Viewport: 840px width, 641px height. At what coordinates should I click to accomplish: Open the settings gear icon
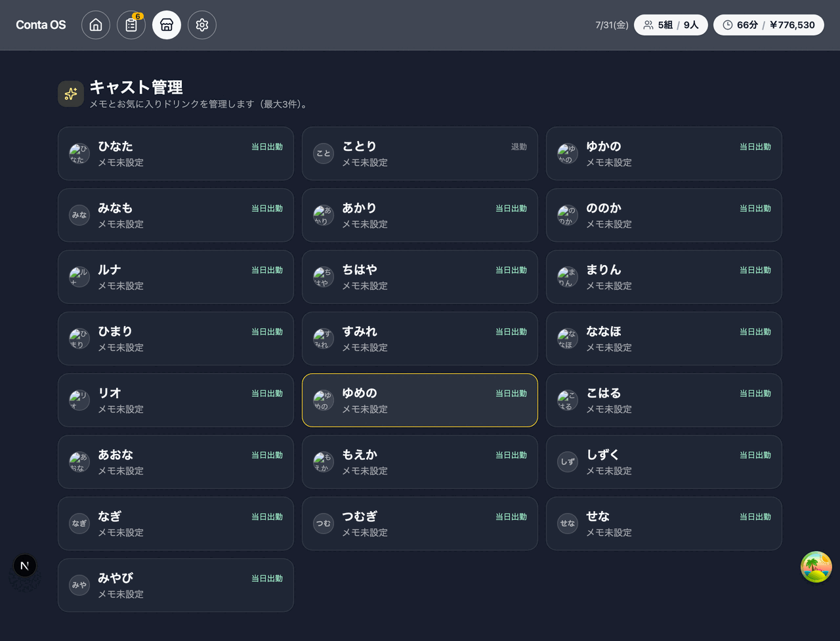tap(202, 25)
